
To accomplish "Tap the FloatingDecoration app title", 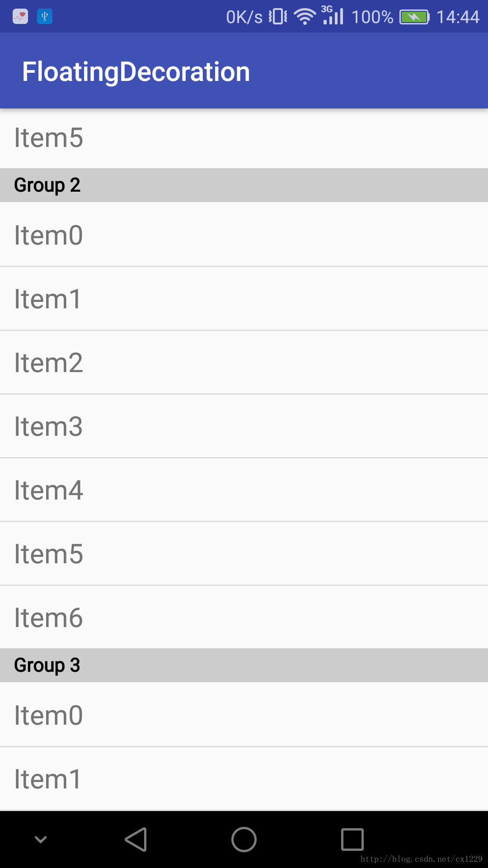I will pyautogui.click(x=136, y=72).
